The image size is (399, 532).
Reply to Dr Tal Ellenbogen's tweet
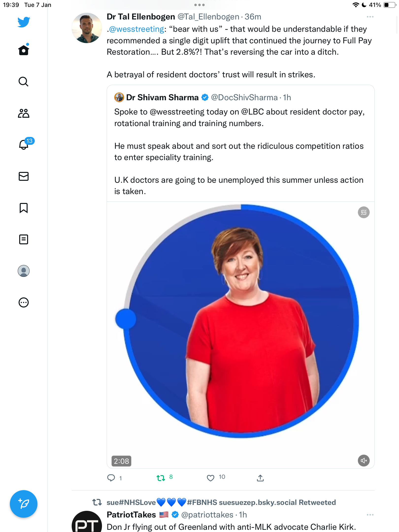tap(111, 478)
